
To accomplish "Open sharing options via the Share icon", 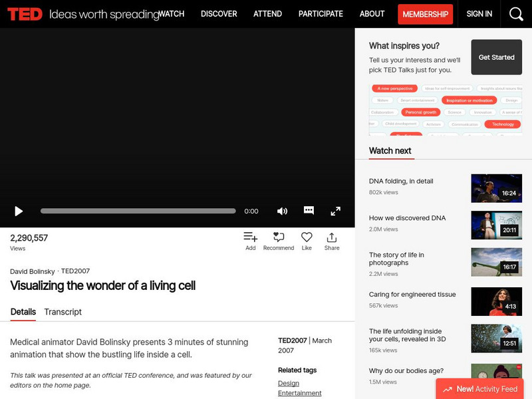I will pyautogui.click(x=331, y=237).
